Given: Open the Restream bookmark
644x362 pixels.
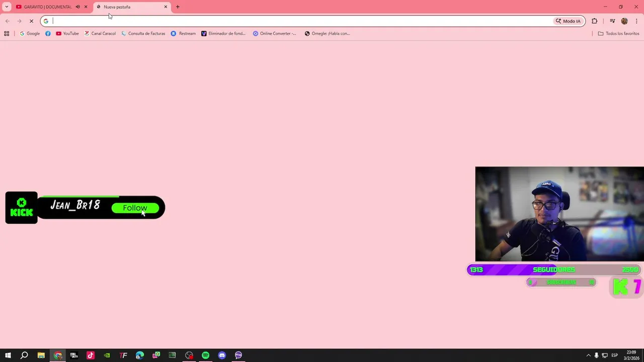Looking at the screenshot, I should (183, 34).
